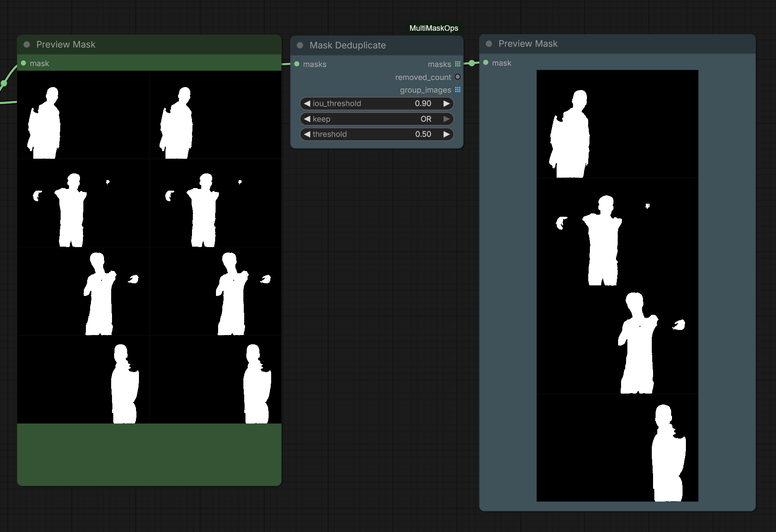Collapse the right Preview Mask node via its dot
Image resolution: width=776 pixels, height=532 pixels.
click(x=489, y=44)
